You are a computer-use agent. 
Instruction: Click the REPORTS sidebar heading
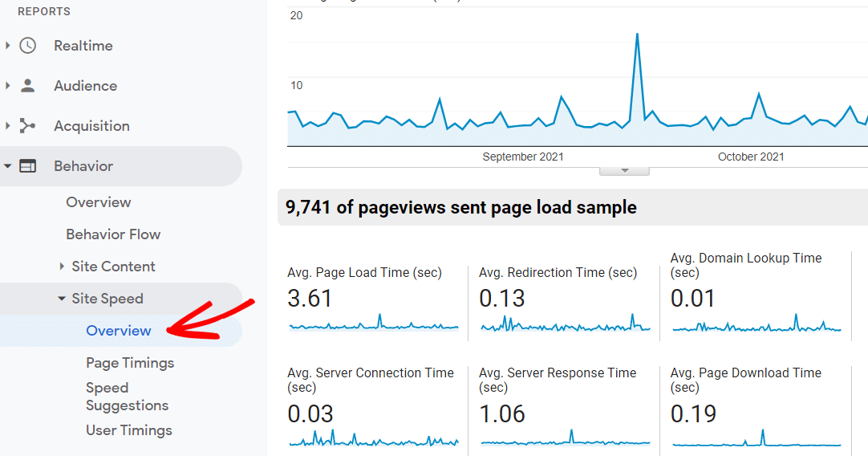(44, 11)
